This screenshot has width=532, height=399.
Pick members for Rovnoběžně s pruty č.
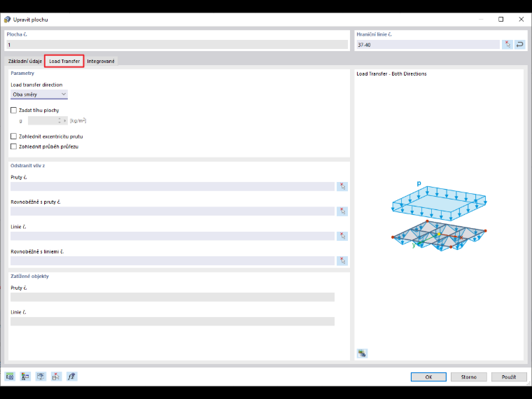click(342, 211)
